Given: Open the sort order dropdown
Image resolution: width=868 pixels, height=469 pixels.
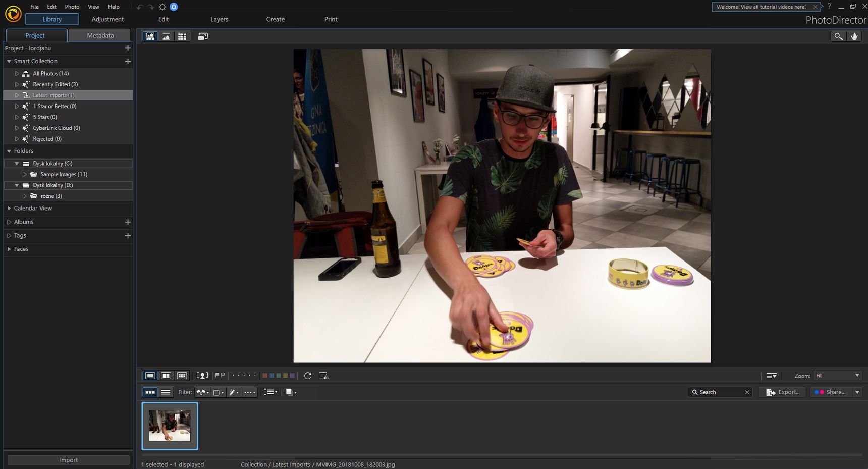Looking at the screenshot, I should [270, 392].
